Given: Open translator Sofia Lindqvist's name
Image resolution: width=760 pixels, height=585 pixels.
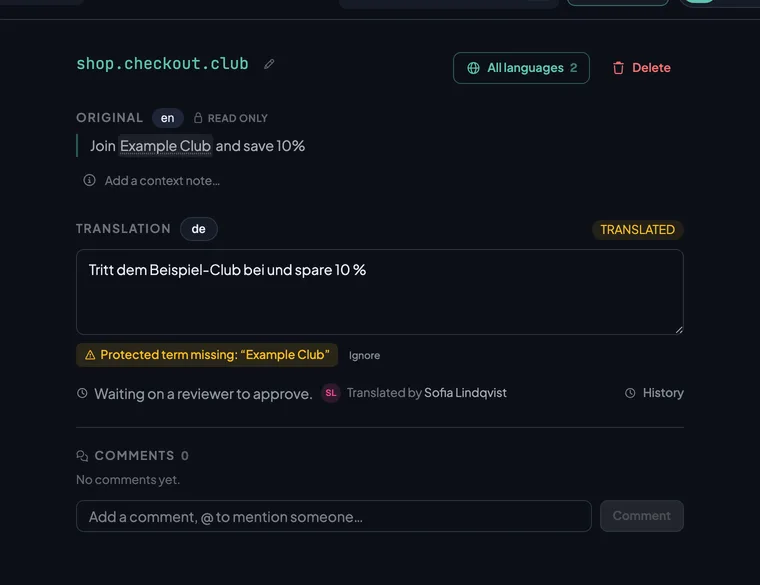Looking at the screenshot, I should (x=465, y=393).
